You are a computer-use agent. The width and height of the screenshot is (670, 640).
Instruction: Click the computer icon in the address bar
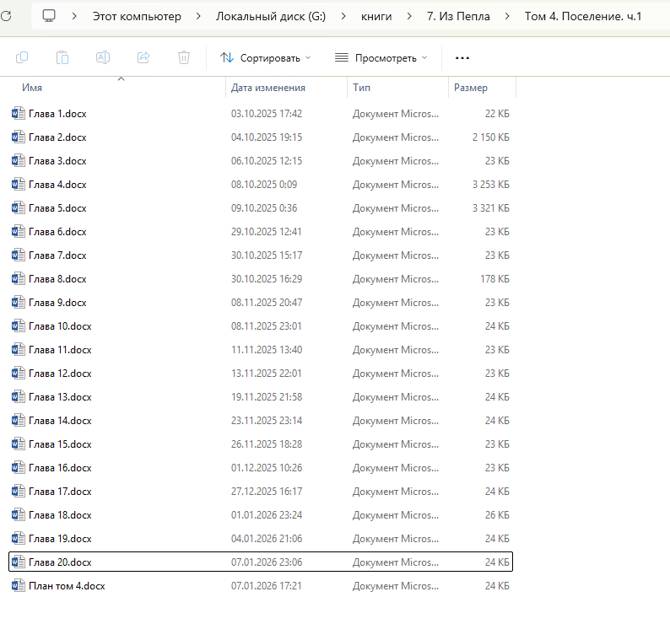[x=49, y=17]
